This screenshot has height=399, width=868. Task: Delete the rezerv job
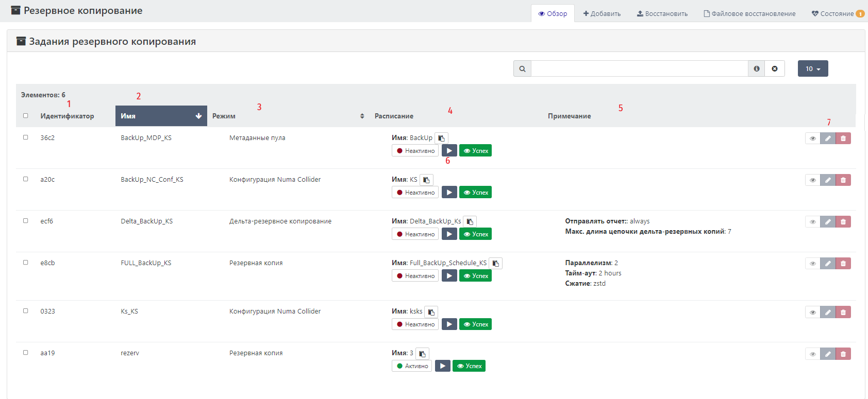[843, 354]
